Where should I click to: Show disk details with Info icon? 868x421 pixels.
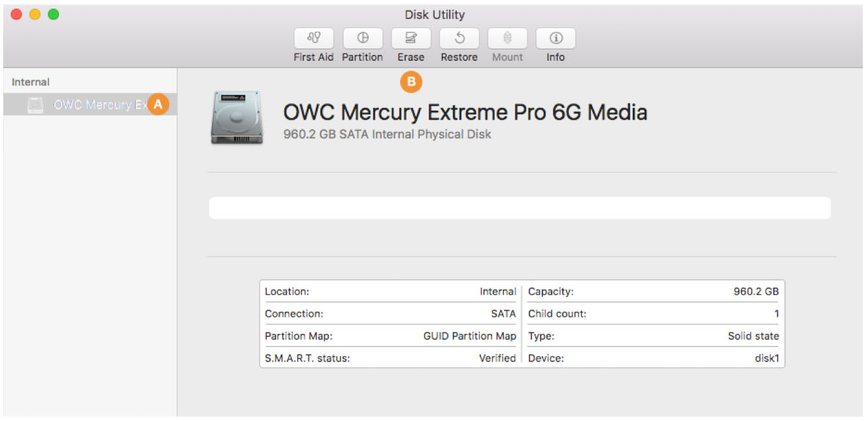556,39
